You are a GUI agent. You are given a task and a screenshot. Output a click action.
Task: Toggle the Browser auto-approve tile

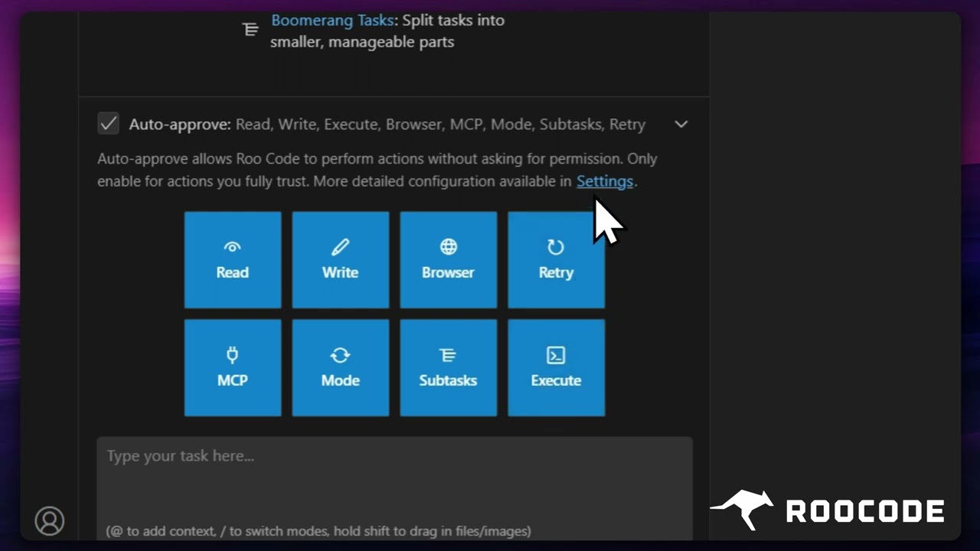[449, 260]
